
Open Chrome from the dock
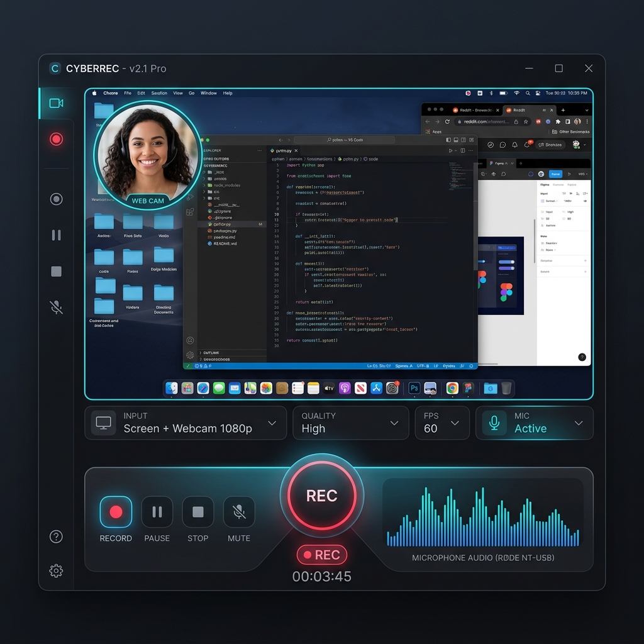tap(452, 388)
